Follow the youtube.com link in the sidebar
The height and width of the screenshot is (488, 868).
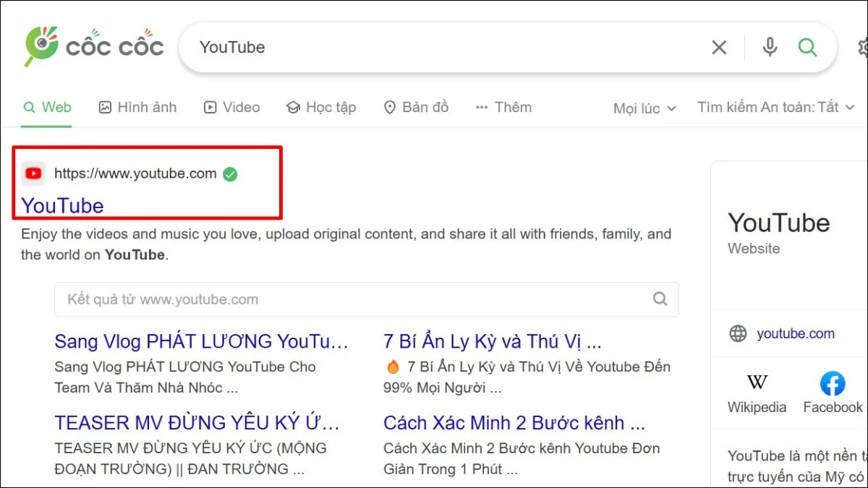pyautogui.click(x=796, y=333)
